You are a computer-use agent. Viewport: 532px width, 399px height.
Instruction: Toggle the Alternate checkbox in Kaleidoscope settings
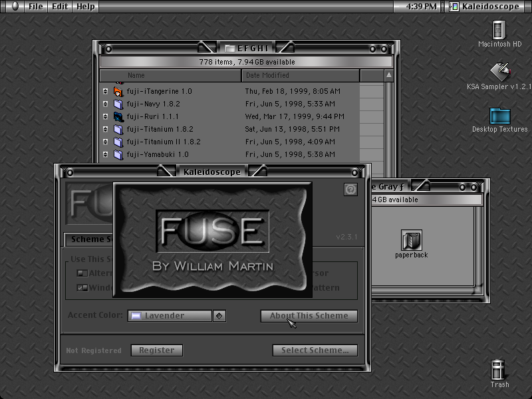coord(82,273)
